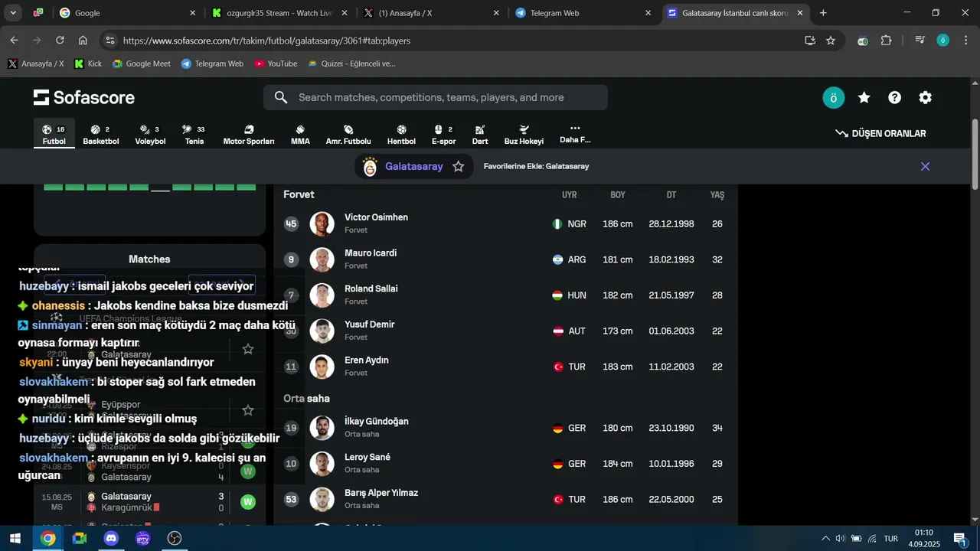Open the Amr. Futbolu section
Image resolution: width=980 pixels, height=551 pixels.
point(348,135)
